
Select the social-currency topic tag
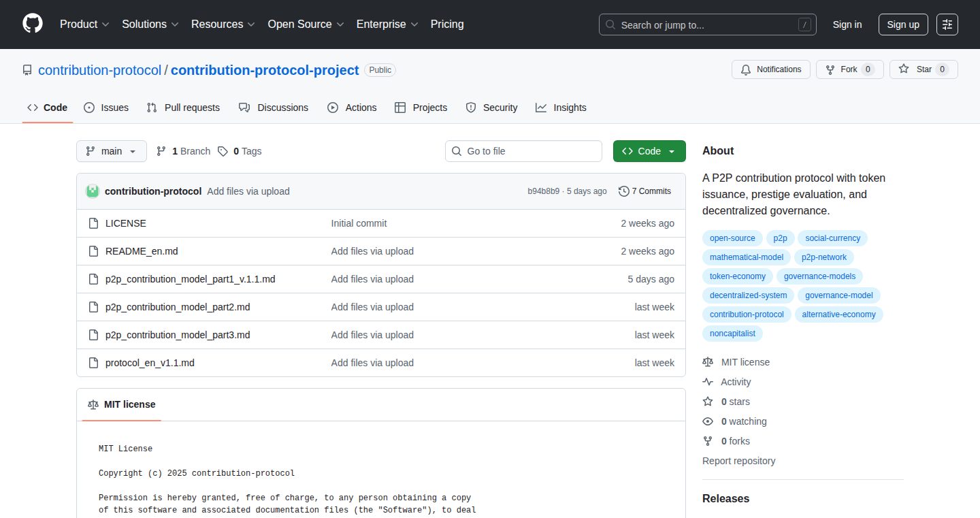[x=833, y=238]
